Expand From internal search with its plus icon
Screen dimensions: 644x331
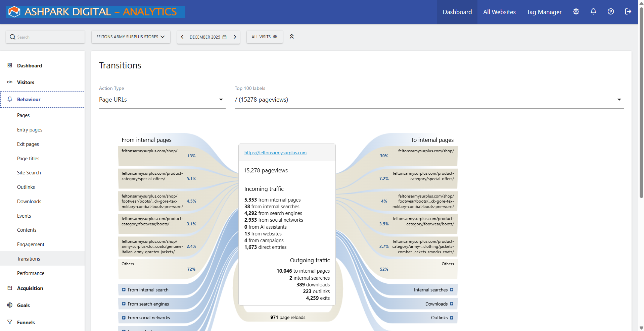click(x=123, y=289)
